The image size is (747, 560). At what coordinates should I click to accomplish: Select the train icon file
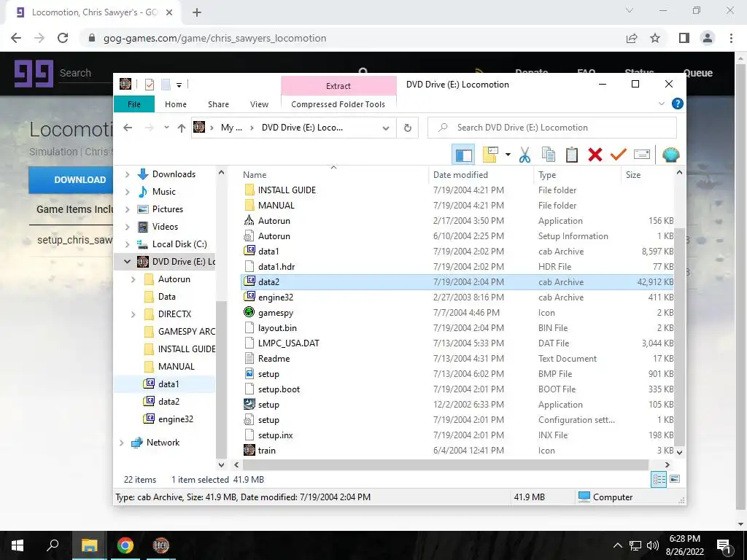(x=266, y=451)
